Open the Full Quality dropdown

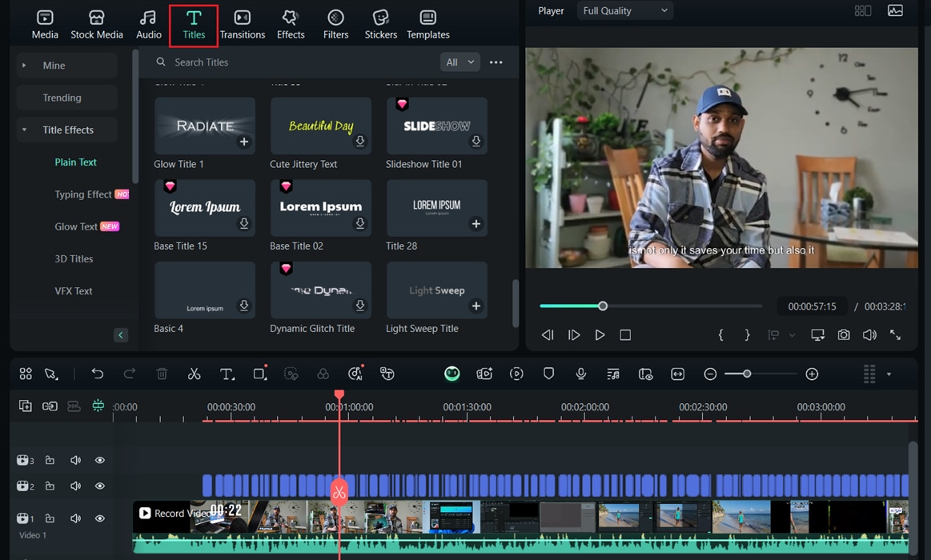pyautogui.click(x=624, y=10)
